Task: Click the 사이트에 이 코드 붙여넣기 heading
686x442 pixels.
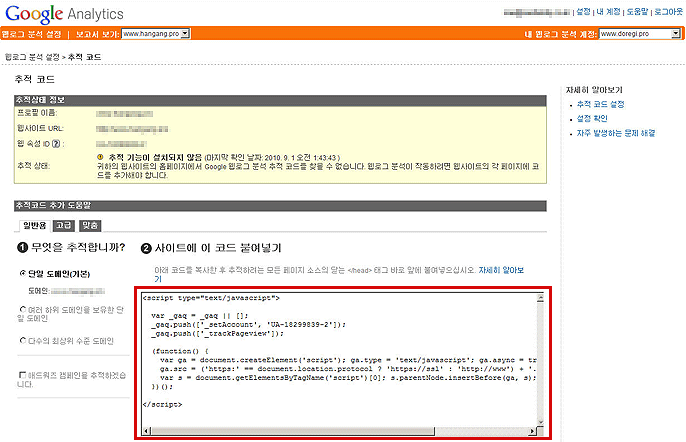Action: coord(218,248)
